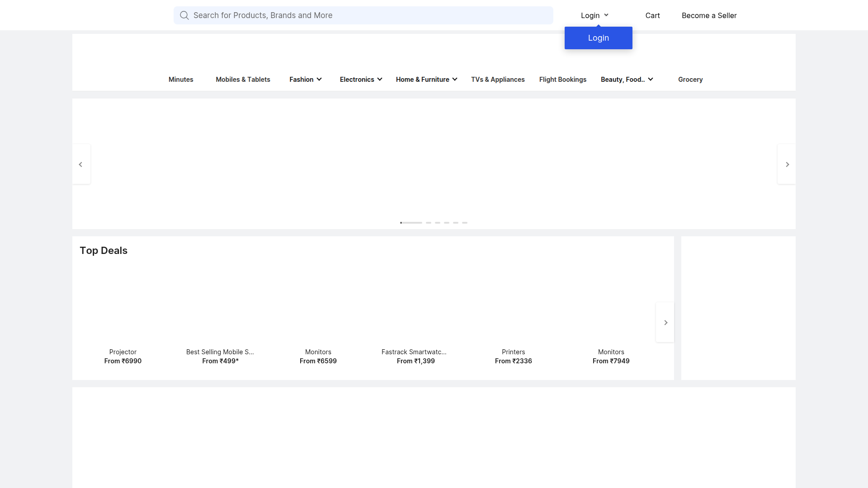Viewport: 868px width, 488px height.
Task: Expand the Fashion dropdown
Action: (305, 79)
